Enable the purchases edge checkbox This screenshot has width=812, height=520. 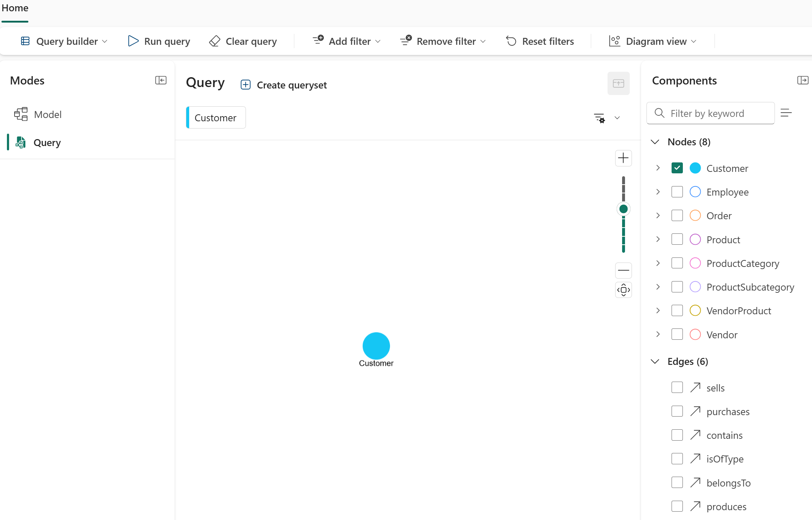click(x=677, y=411)
